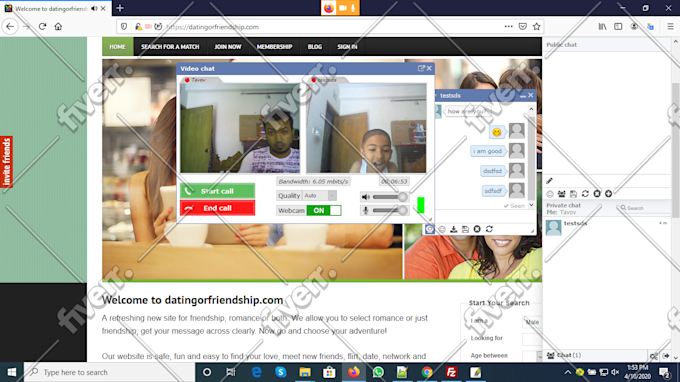The image size is (680, 382).
Task: Open WhatsApp from the taskbar
Action: [378, 372]
